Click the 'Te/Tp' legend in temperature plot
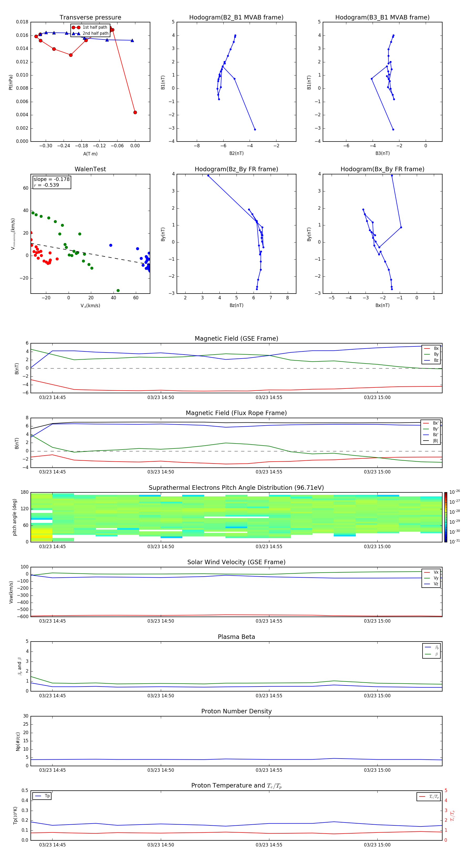Viewport: 473px width, 868px height. click(428, 796)
